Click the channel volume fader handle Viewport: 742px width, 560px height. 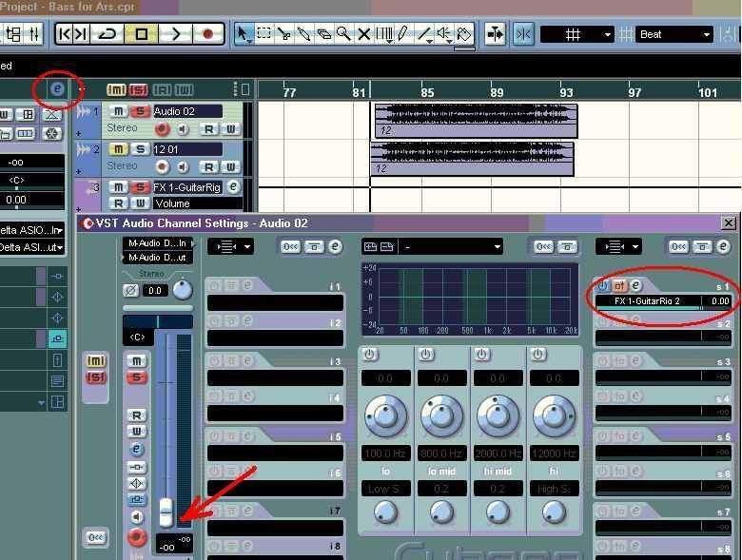(166, 512)
